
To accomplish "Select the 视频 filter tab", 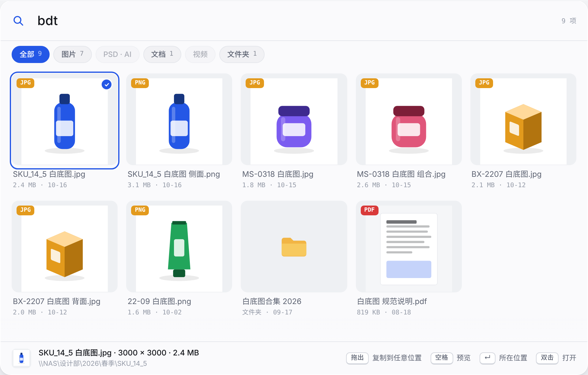I will coord(200,54).
